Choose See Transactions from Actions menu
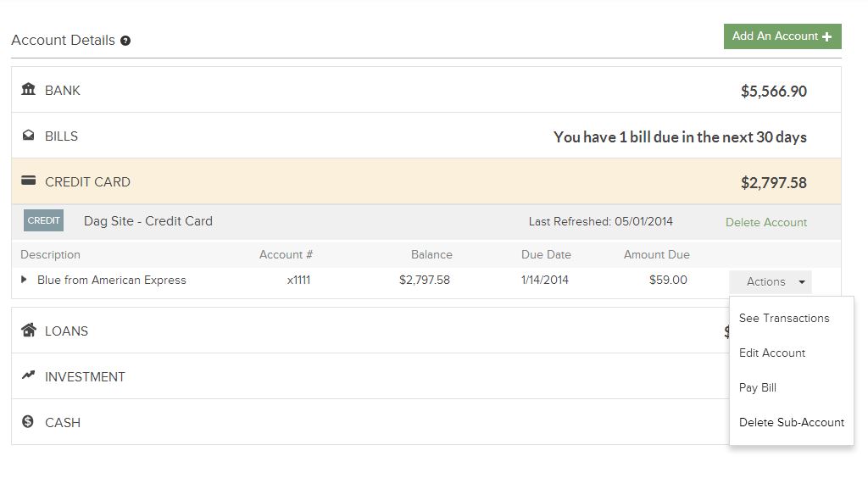 tap(784, 318)
